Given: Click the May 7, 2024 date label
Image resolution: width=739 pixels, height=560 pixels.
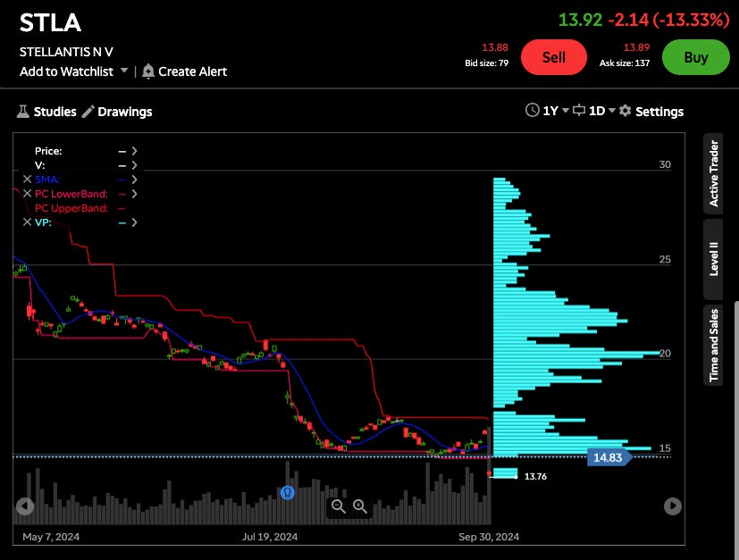Looking at the screenshot, I should tap(51, 537).
